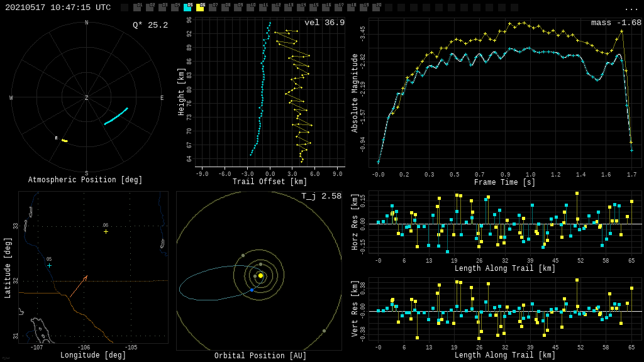
Task: Click the zenith Z marker in sky plot
Action: pos(87,98)
